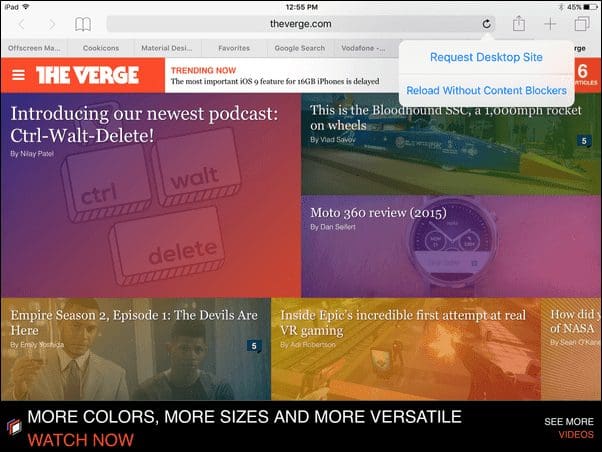This screenshot has height=452, width=602.
Task: Open the Ctrl-Walt-Delete podcast article
Action: (150, 195)
